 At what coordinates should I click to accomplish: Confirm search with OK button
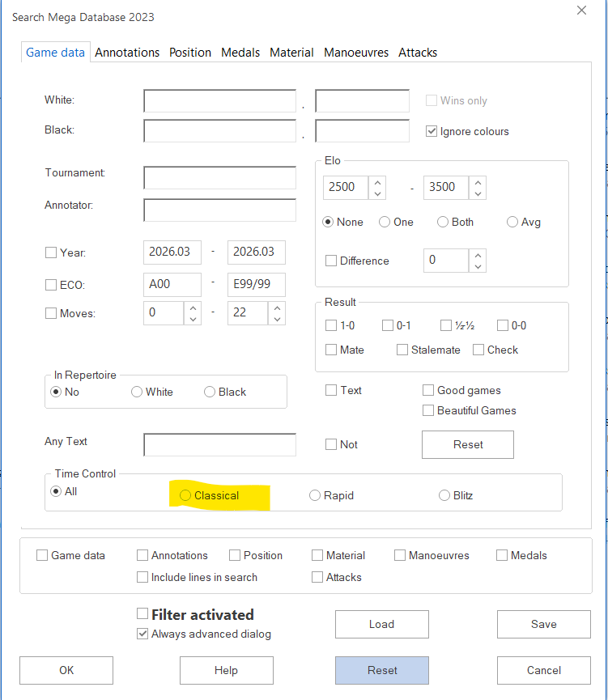[66, 670]
